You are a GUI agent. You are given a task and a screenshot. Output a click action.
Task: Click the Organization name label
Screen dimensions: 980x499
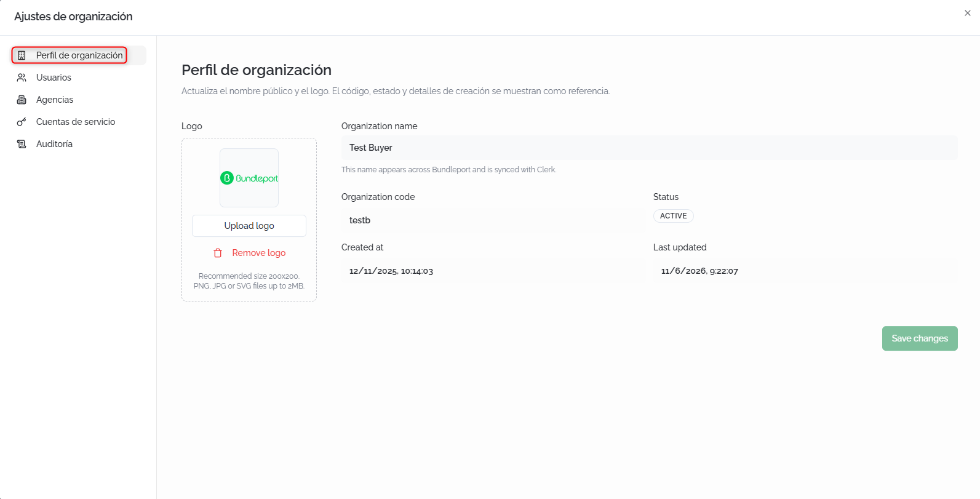tap(380, 126)
